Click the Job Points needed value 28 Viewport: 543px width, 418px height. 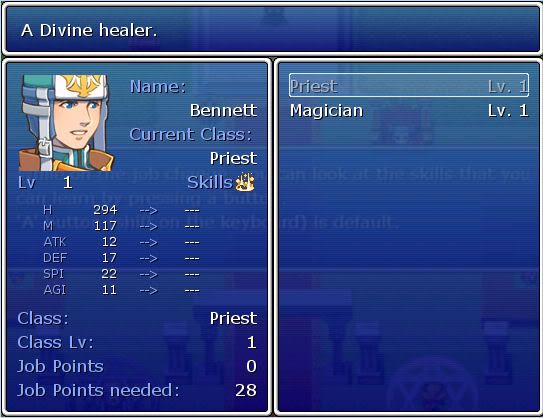click(246, 390)
